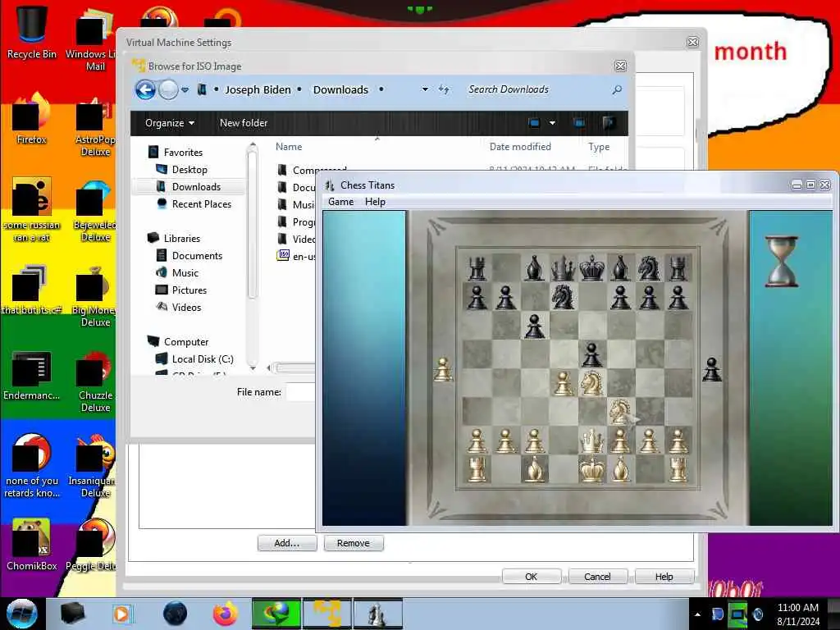Open the Chuzzle Deluxe desktop icon
Image resolution: width=840 pixels, height=630 pixels.
95,381
